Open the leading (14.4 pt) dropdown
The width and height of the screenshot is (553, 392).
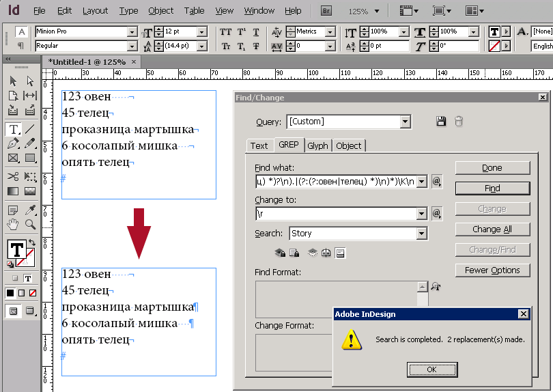(x=201, y=46)
